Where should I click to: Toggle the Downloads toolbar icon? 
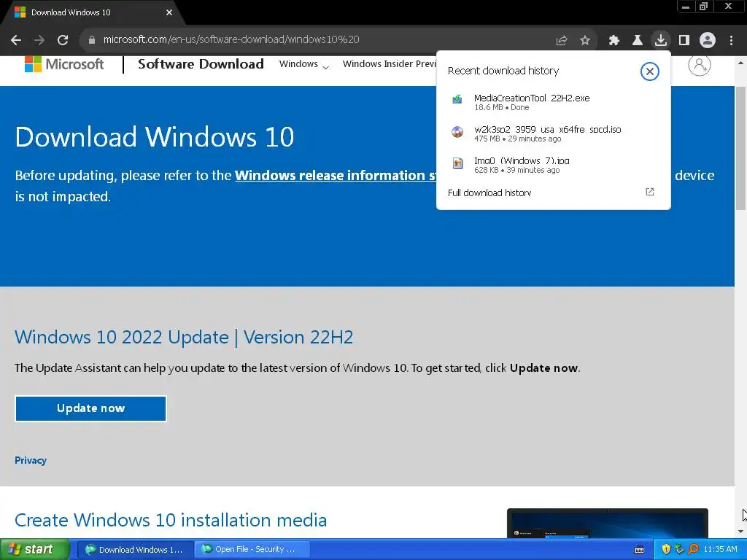(661, 40)
